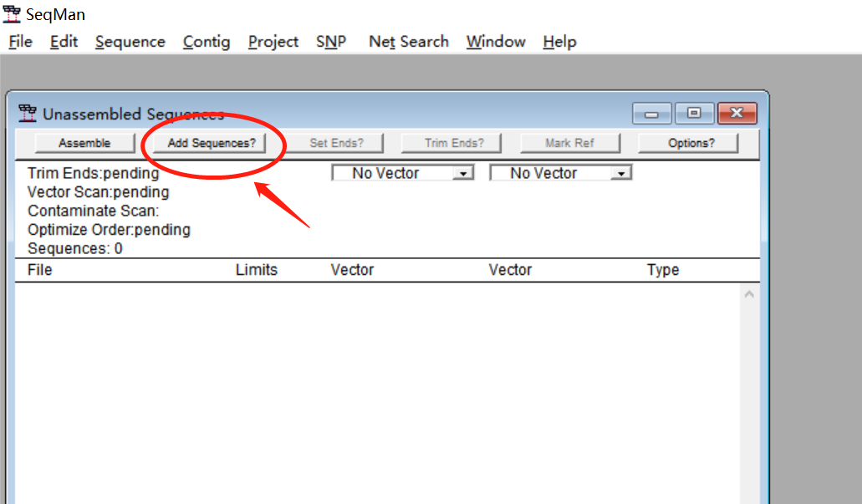Click the 'Vector Scan:pending' status text

pos(99,191)
